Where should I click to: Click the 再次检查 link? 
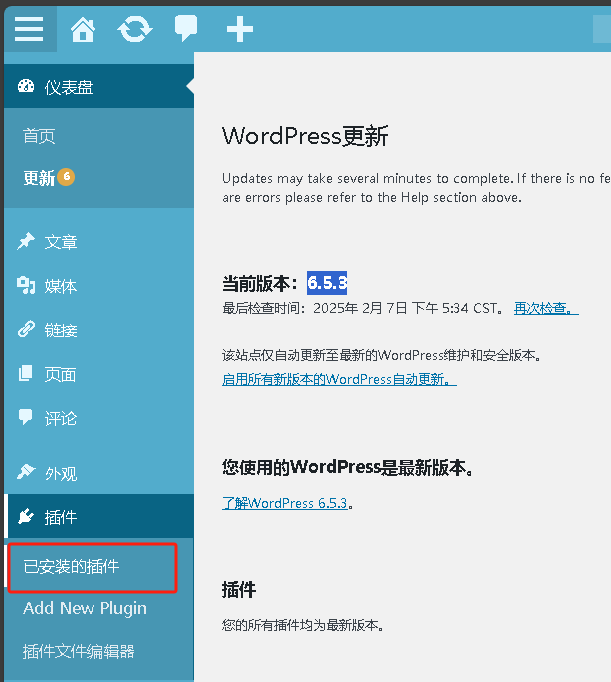point(545,308)
